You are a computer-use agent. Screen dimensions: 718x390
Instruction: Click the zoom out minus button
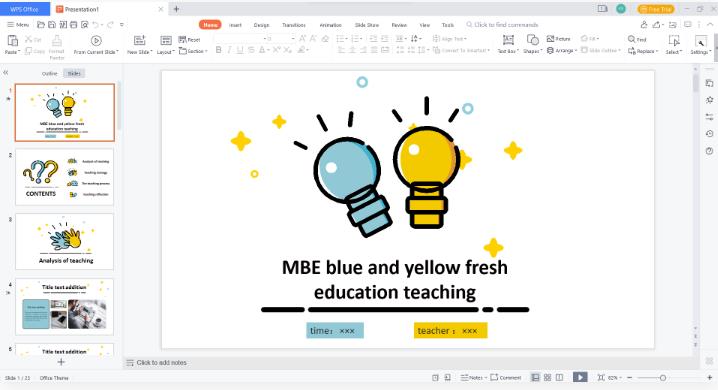tap(629, 378)
